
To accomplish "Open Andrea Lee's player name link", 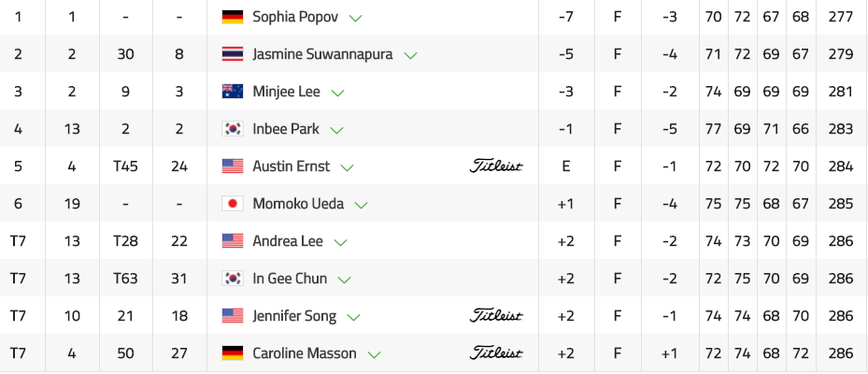I will click(x=288, y=241).
